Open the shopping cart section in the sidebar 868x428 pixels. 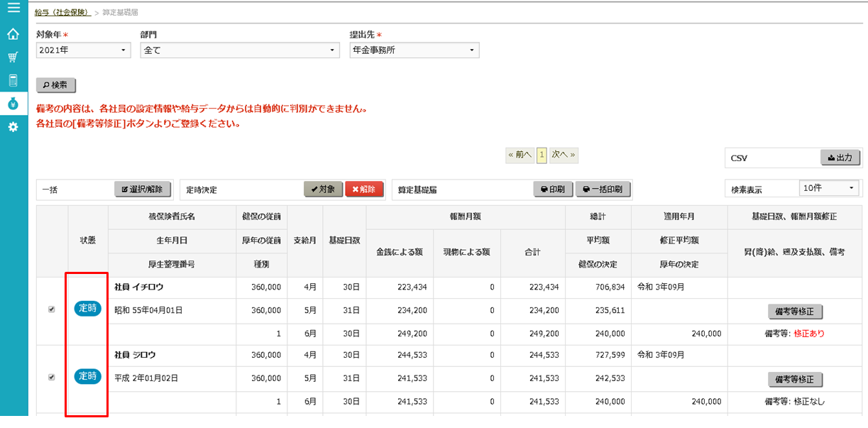coord(13,57)
